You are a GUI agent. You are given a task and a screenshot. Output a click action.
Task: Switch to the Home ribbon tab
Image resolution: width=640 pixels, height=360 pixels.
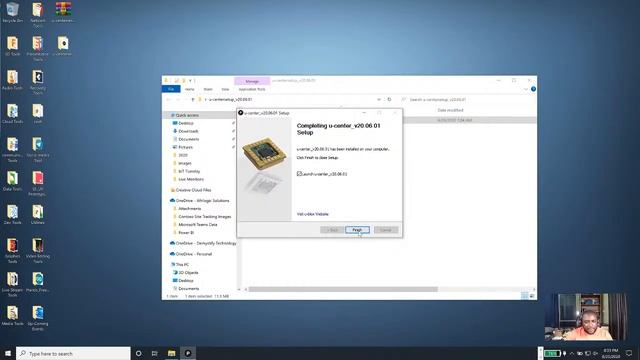point(190,89)
